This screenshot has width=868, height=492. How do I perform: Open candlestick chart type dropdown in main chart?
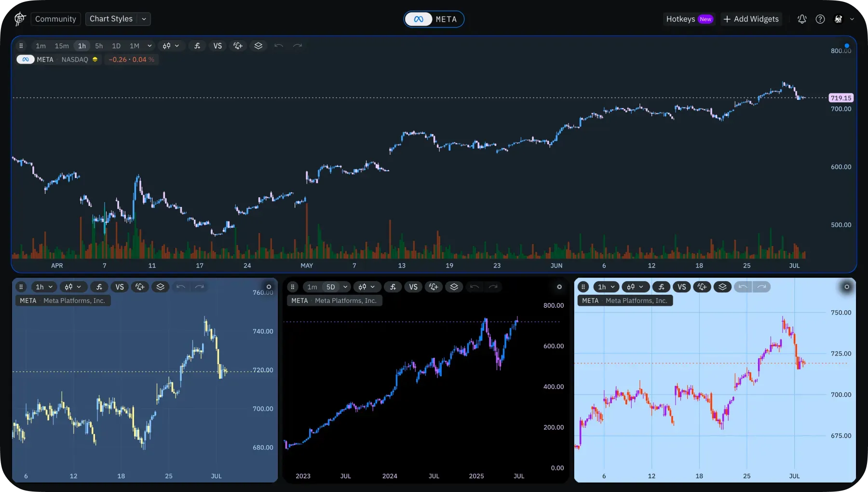coord(171,46)
